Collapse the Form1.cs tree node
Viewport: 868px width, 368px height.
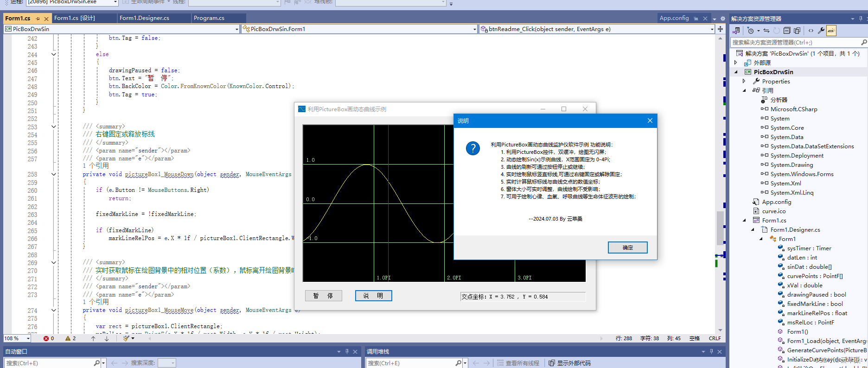pyautogui.click(x=744, y=220)
